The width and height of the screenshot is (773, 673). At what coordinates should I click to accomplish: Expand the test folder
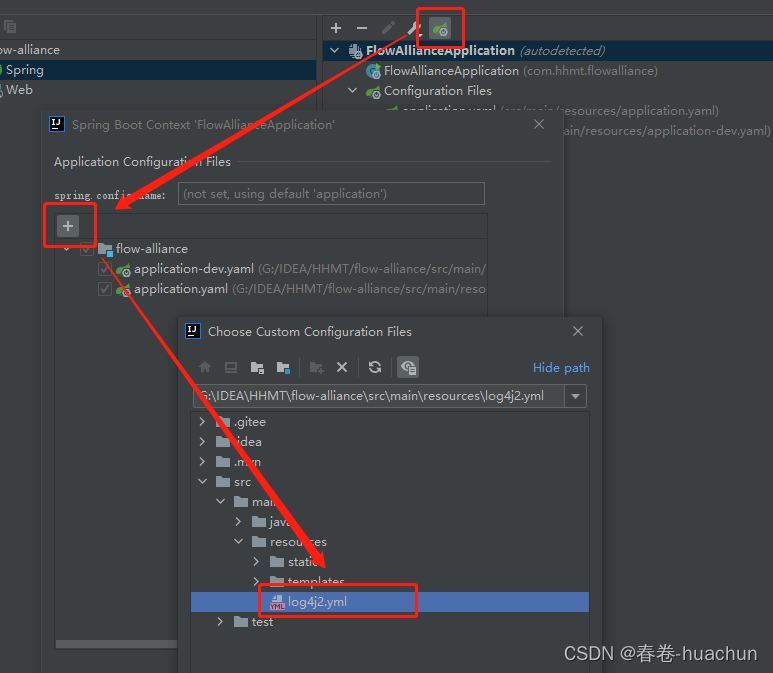point(220,622)
